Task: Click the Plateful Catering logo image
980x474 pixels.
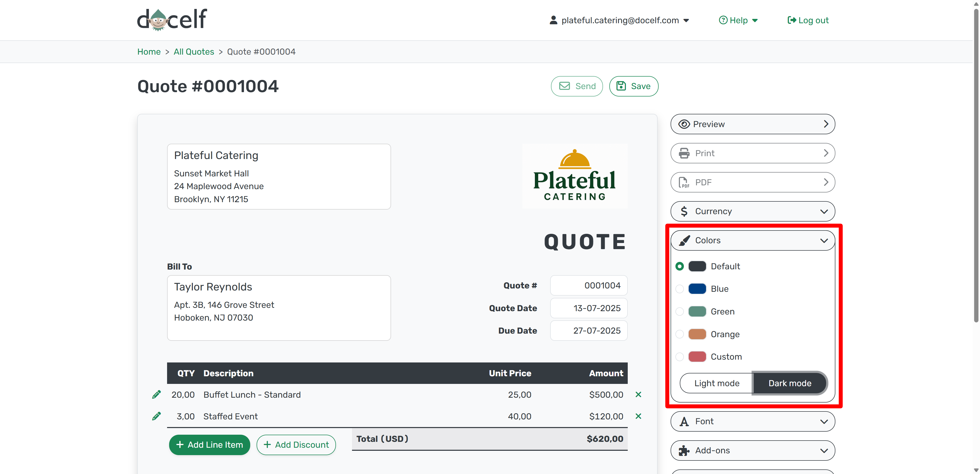Action: (x=575, y=176)
